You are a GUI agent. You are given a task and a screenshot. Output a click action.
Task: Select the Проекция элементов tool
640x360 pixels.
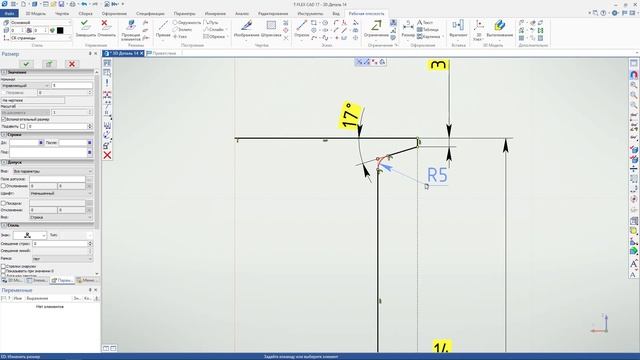(131, 30)
